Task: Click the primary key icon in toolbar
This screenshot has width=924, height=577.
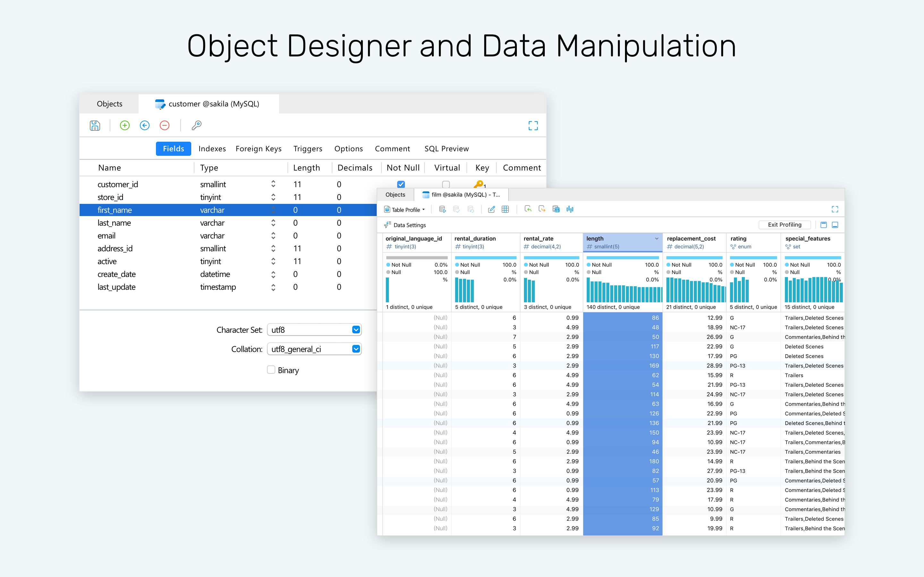Action: point(197,126)
